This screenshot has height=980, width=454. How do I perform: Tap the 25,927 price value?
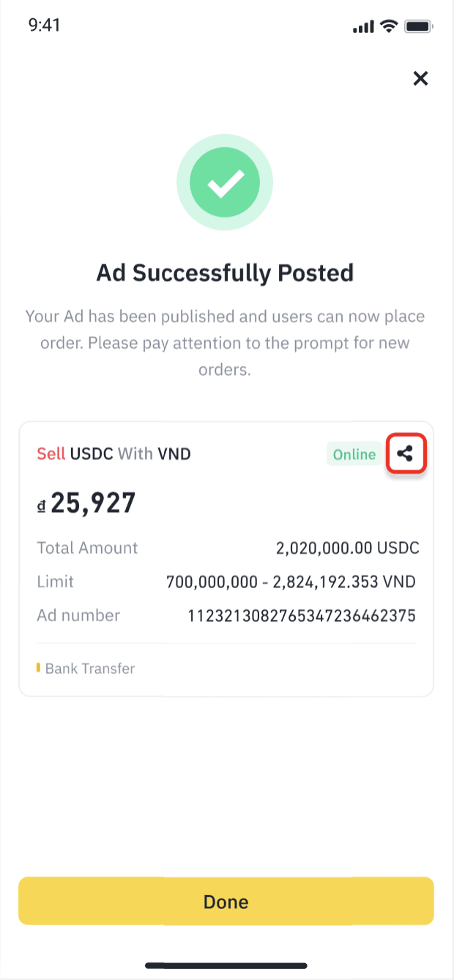(x=93, y=503)
